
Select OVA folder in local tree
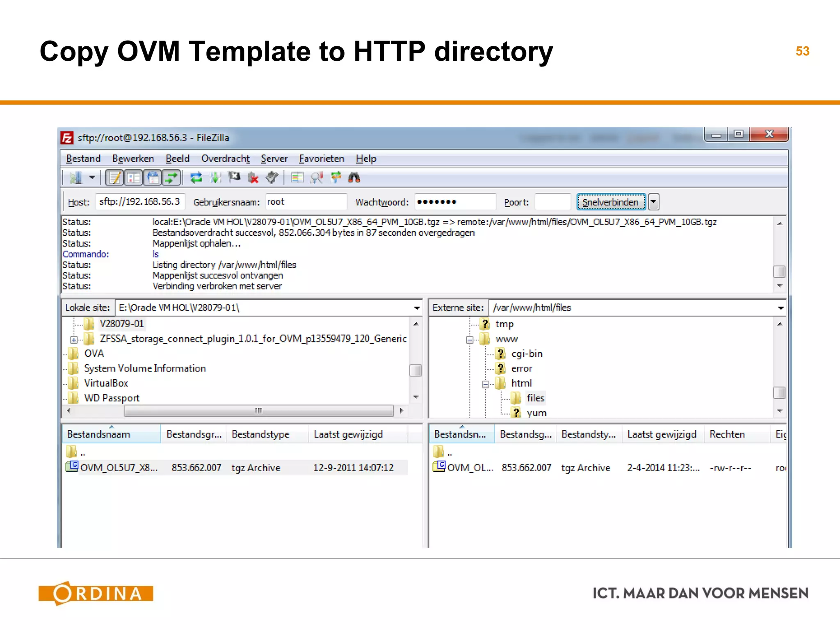click(x=94, y=354)
